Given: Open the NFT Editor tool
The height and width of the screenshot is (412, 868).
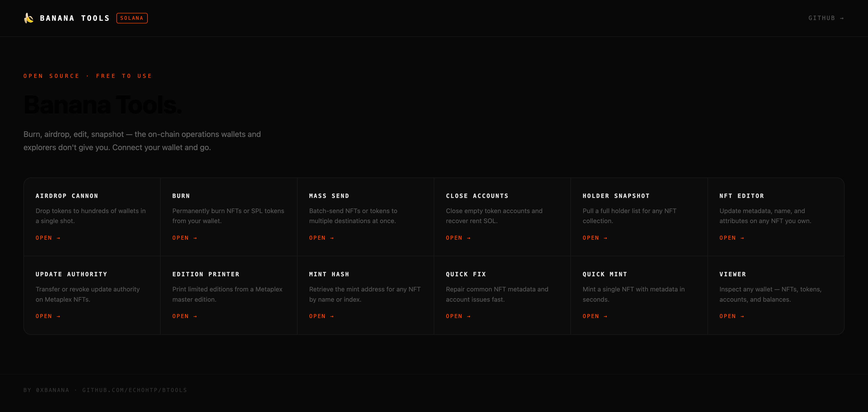Looking at the screenshot, I should pos(732,238).
